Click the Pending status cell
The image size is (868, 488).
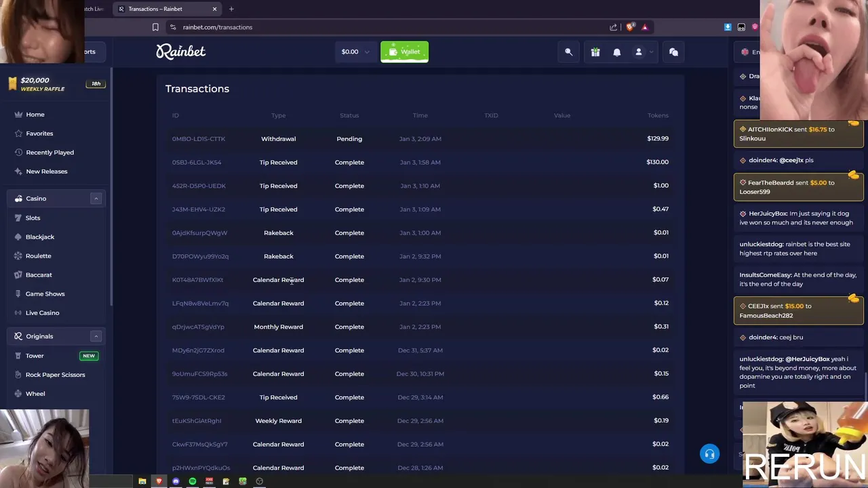click(349, 139)
